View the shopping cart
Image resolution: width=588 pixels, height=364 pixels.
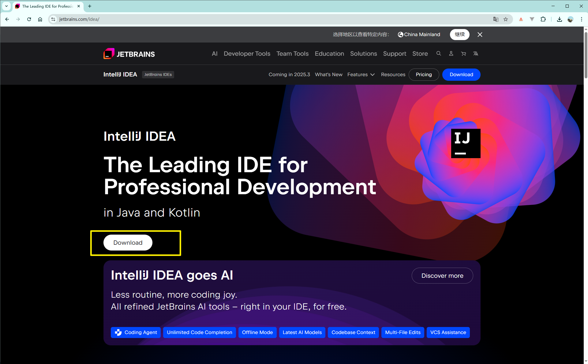tap(463, 53)
